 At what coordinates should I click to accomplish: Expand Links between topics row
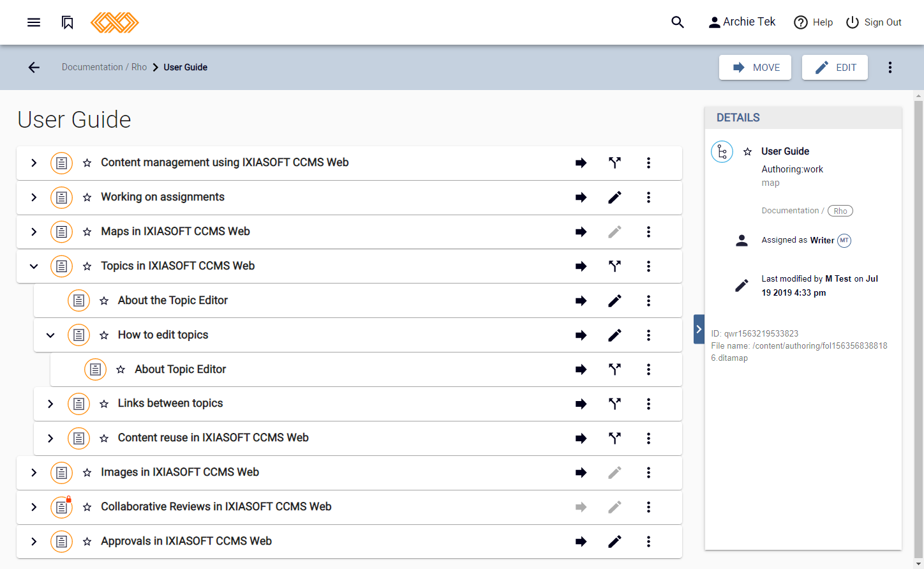(50, 404)
